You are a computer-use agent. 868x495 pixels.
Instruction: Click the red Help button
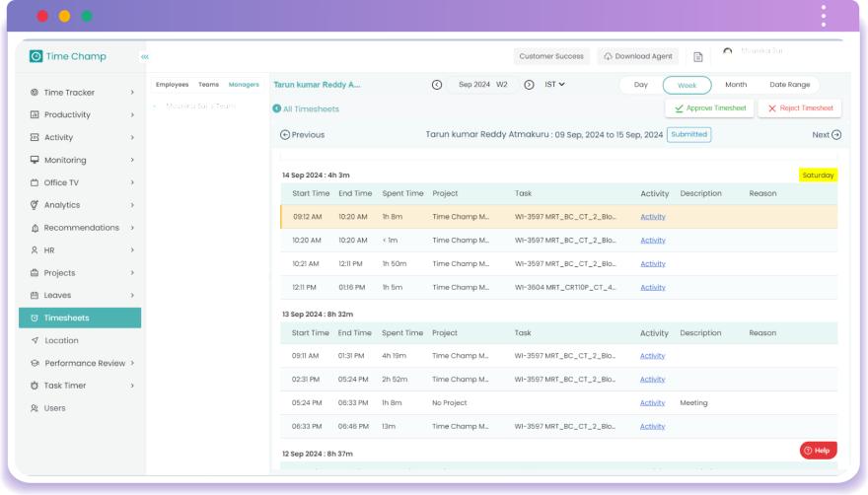point(818,451)
